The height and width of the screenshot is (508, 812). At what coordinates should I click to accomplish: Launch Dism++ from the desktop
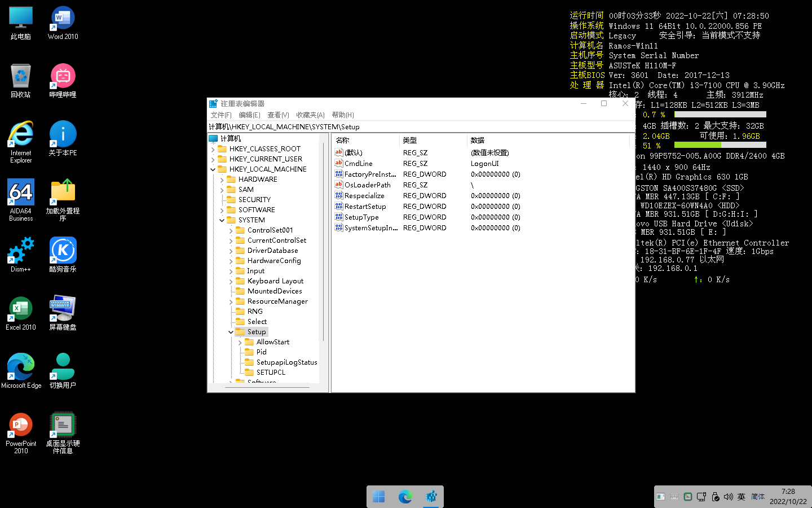click(x=21, y=255)
